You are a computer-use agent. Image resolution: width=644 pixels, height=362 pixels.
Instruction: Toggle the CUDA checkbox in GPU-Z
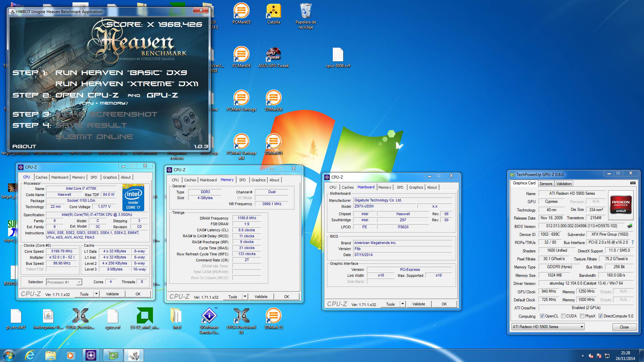563,316
